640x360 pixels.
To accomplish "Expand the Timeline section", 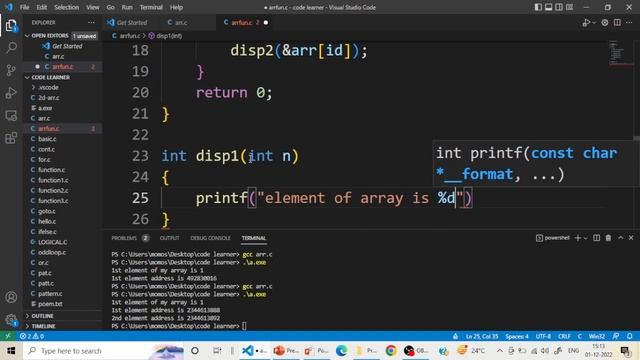I will tap(63, 326).
